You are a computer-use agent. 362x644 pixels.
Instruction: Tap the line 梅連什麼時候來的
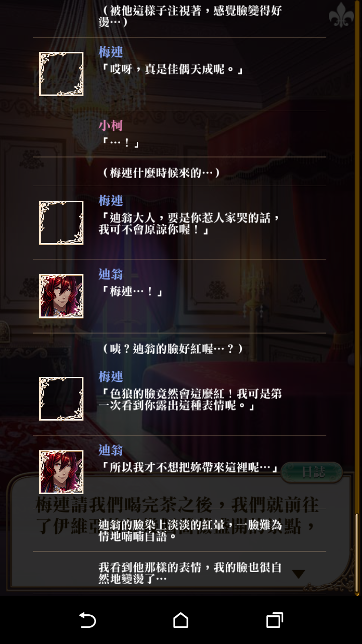[x=161, y=173]
